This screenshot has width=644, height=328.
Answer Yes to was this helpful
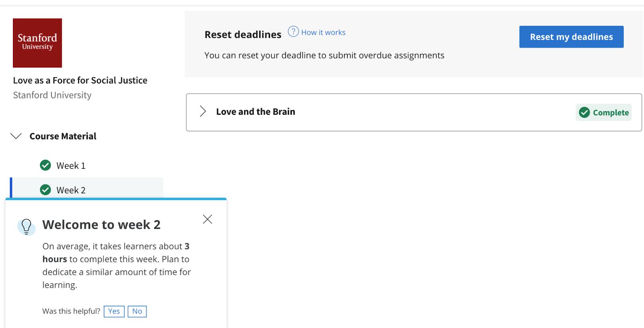114,311
